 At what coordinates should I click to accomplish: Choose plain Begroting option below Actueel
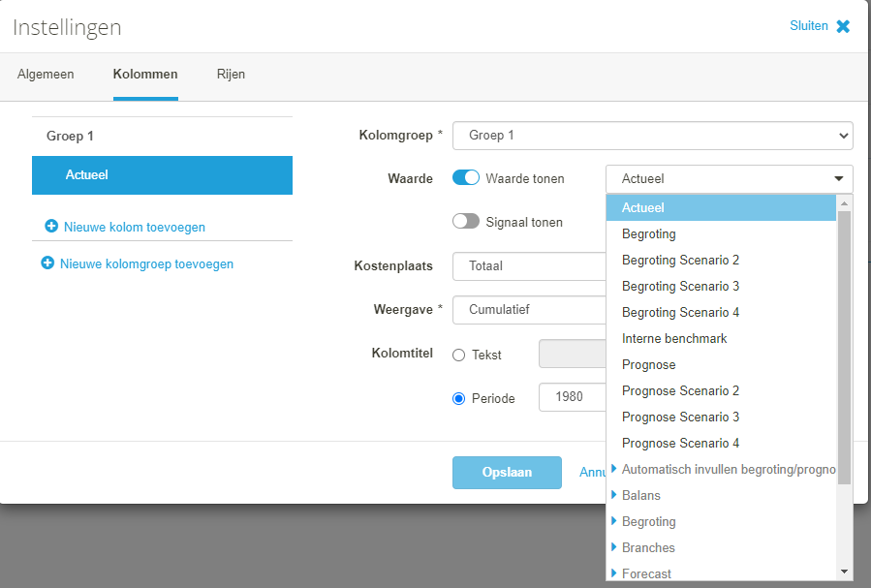[x=721, y=233]
